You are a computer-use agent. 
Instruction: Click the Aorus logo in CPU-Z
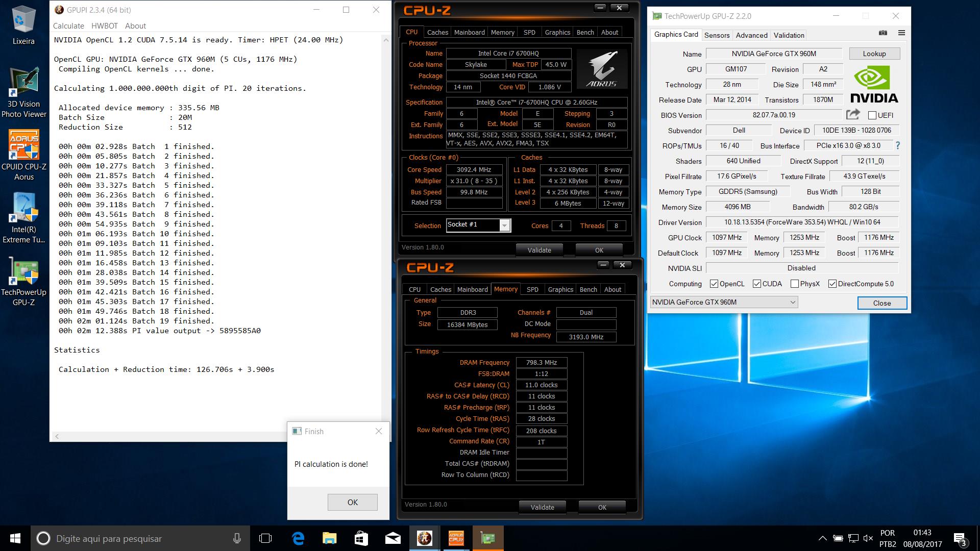[x=601, y=69]
